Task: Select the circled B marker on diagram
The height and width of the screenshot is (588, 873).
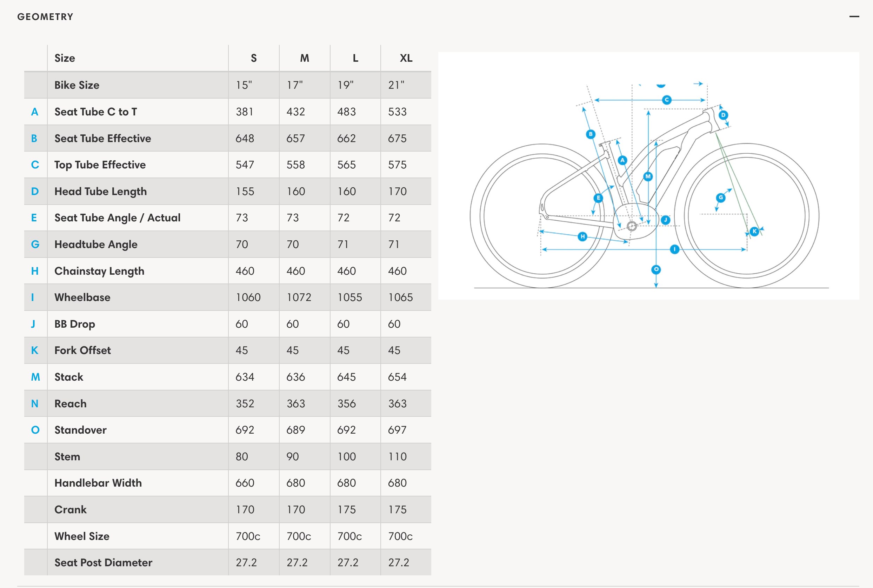Action: coord(591,134)
